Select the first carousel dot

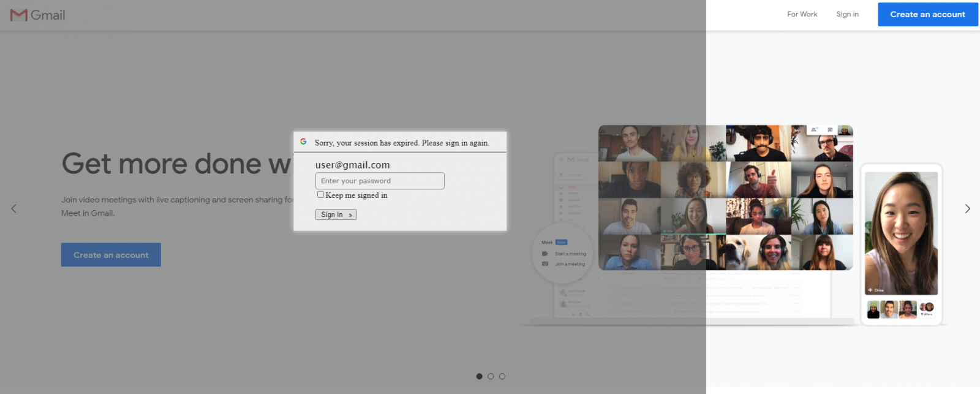click(479, 376)
